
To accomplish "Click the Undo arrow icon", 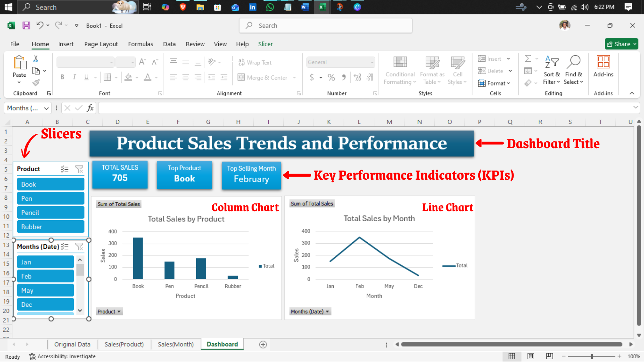I will coord(40,25).
